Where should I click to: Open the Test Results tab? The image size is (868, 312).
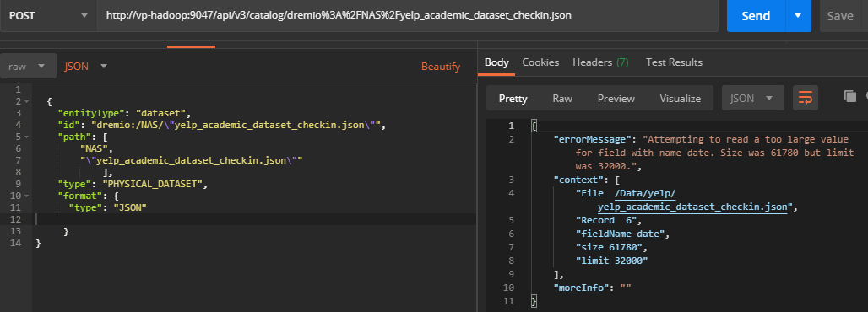[x=674, y=62]
